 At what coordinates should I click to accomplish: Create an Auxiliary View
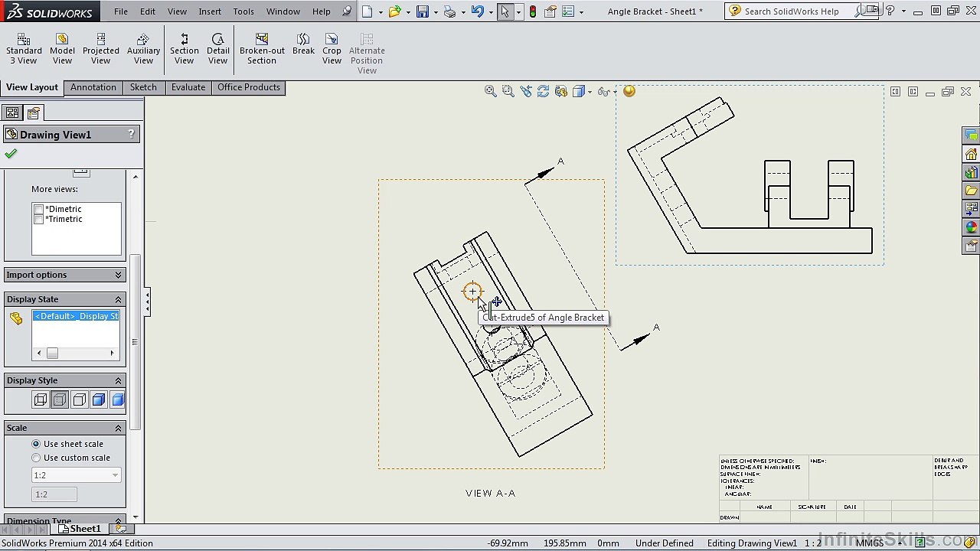coord(143,49)
